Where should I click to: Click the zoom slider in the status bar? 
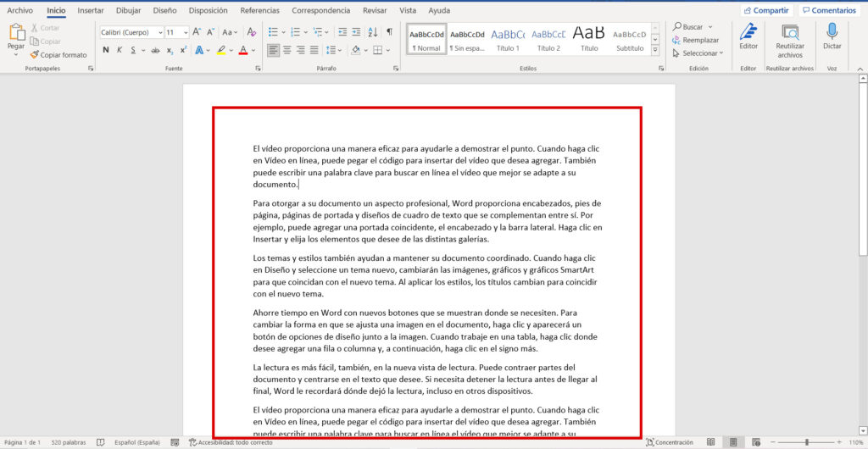[x=806, y=442]
